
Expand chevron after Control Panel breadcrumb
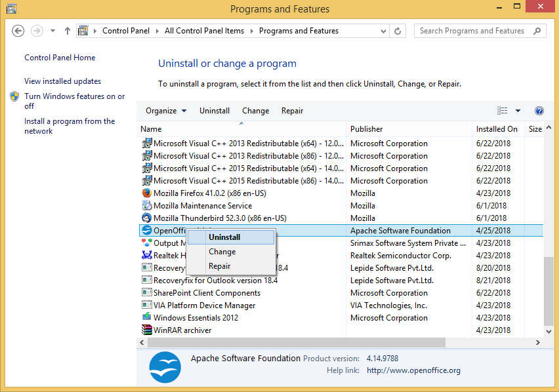coord(157,31)
